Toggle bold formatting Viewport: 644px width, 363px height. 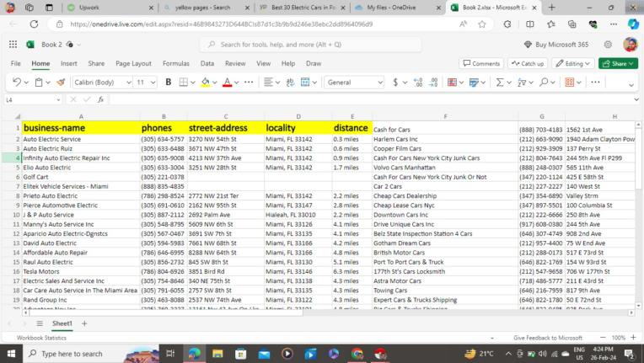pyautogui.click(x=168, y=83)
